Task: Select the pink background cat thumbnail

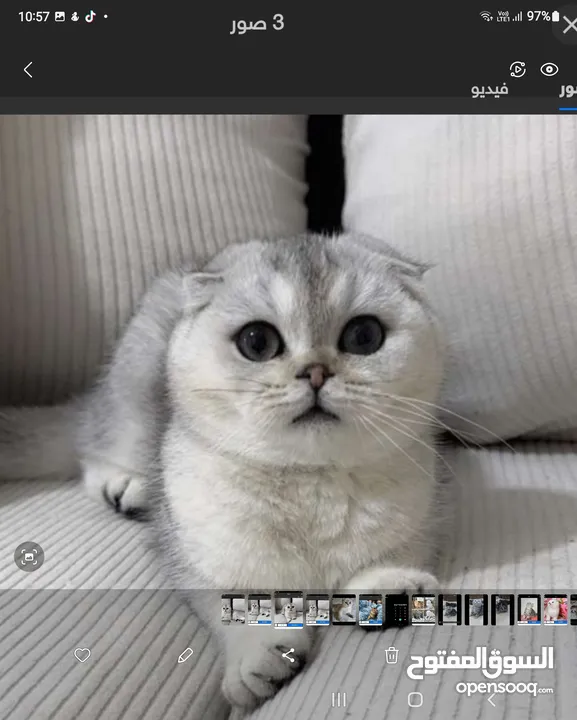Action: [x=555, y=609]
